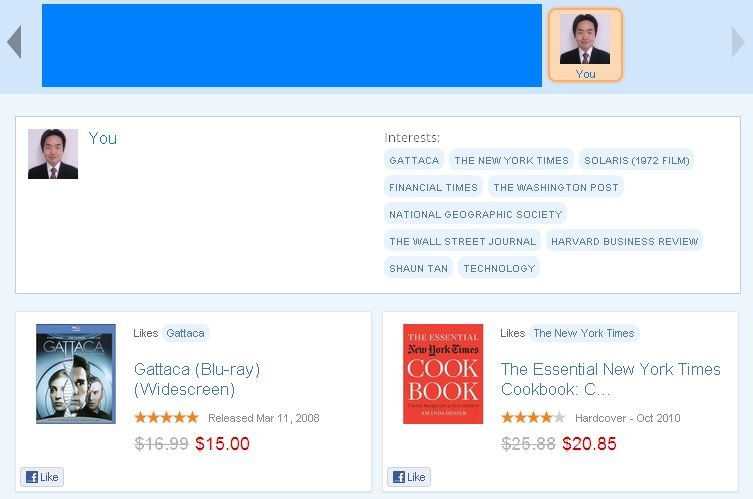The image size is (753, 499).
Task: Click the TECHNOLOGY interest tag
Action: (x=499, y=268)
